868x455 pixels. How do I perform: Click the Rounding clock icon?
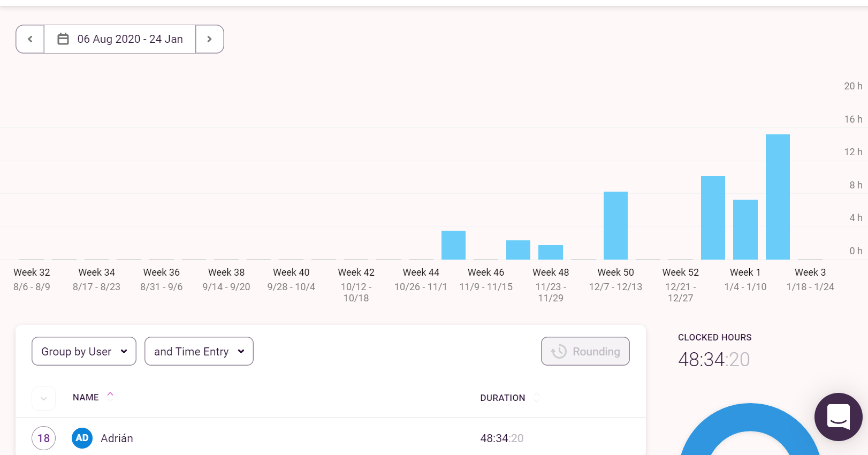[559, 351]
